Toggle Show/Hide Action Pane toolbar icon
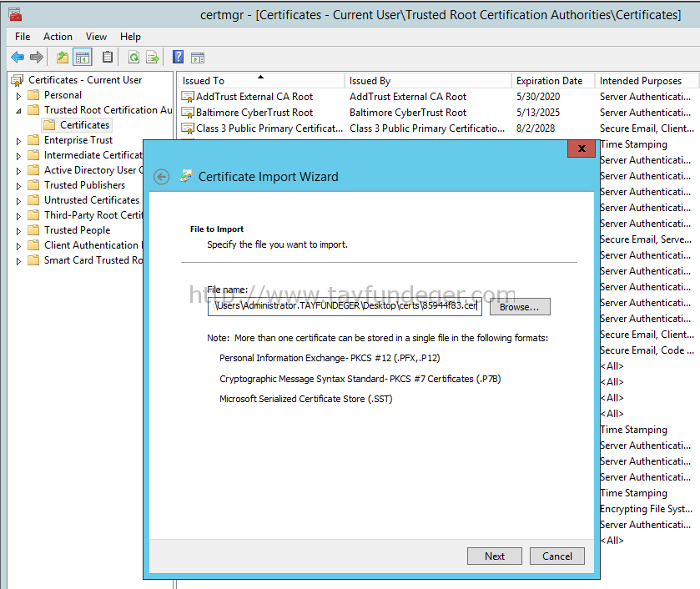700x589 pixels. [198, 58]
